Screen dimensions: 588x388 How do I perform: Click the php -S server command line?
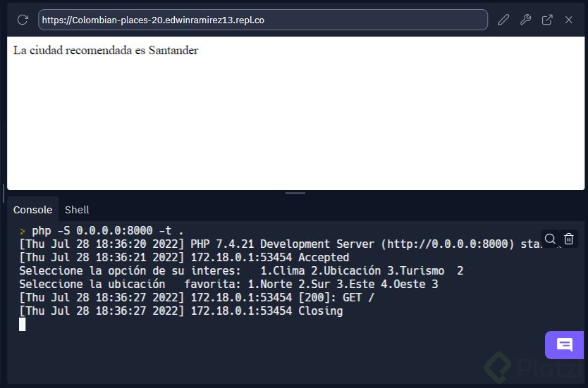click(107, 230)
